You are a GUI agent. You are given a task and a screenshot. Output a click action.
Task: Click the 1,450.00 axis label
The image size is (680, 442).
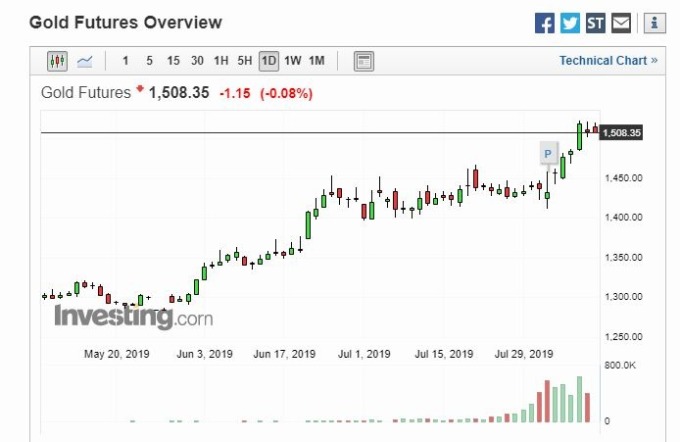(624, 178)
